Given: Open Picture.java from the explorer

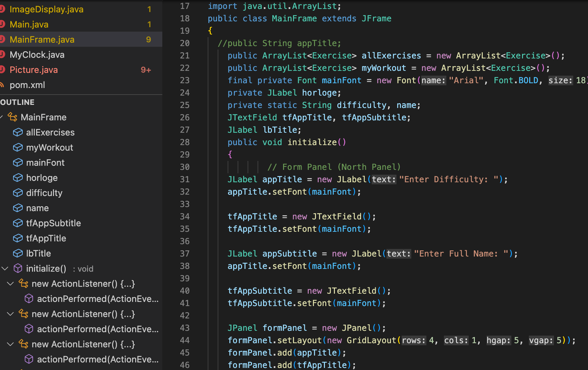Looking at the screenshot, I should pyautogui.click(x=34, y=69).
